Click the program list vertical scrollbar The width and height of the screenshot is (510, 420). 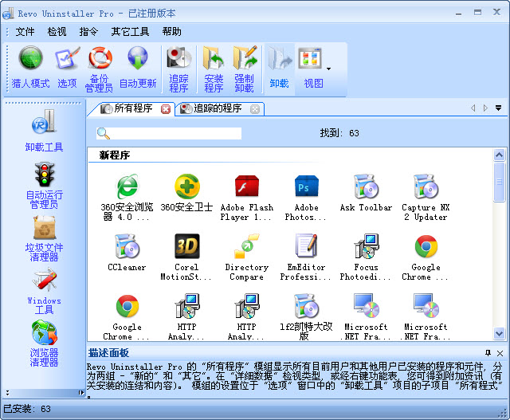[500, 239]
